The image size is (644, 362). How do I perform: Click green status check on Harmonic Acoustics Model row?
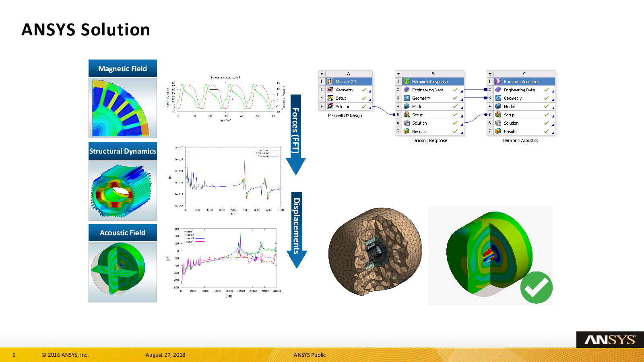[x=547, y=106]
